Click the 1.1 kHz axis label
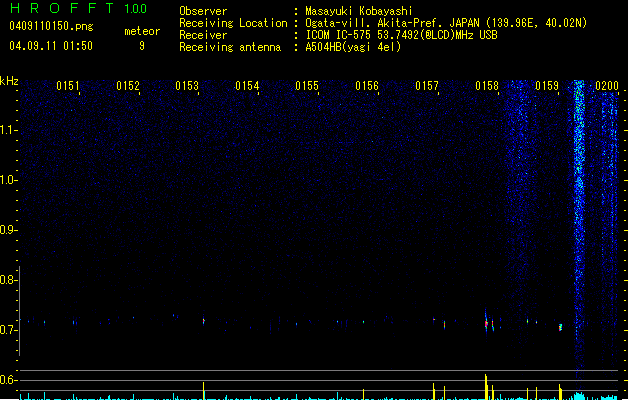The image size is (629, 400). [7, 130]
